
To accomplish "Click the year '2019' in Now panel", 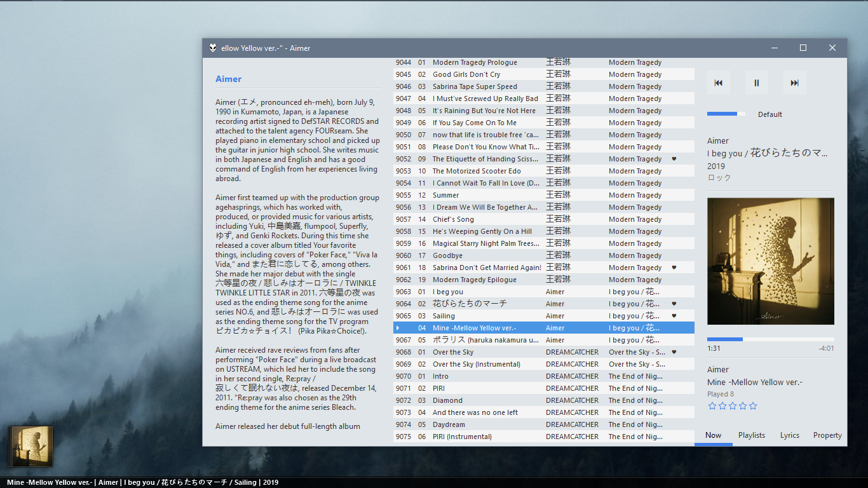I will [715, 166].
